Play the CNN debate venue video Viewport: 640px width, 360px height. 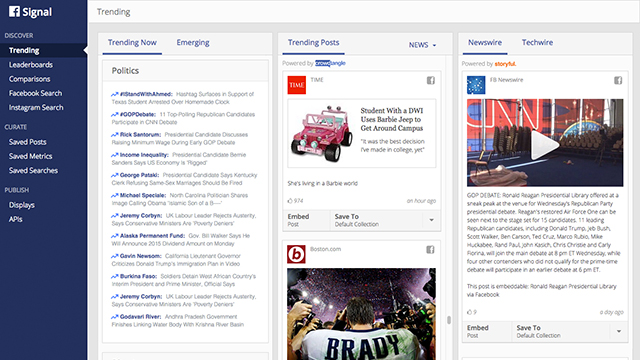pos(544,144)
